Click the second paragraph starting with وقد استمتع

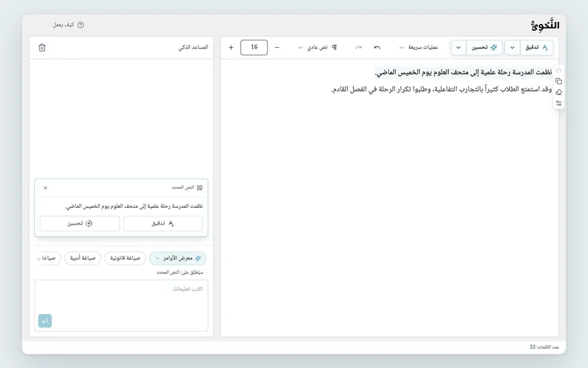pos(442,90)
